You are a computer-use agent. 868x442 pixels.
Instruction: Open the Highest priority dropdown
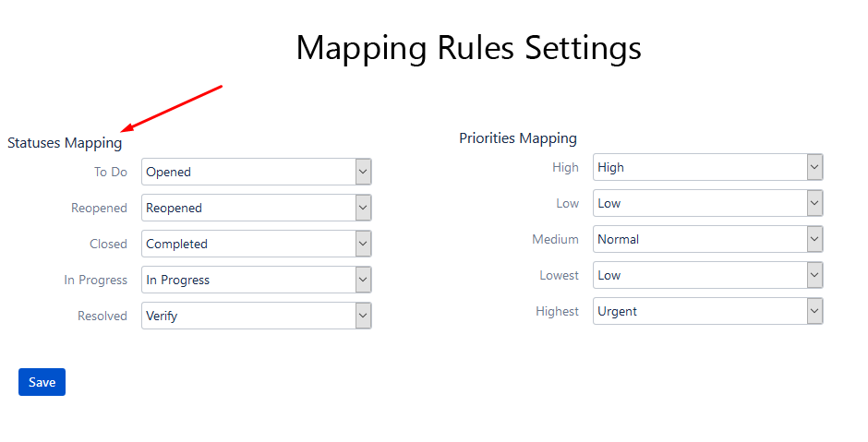(707, 311)
